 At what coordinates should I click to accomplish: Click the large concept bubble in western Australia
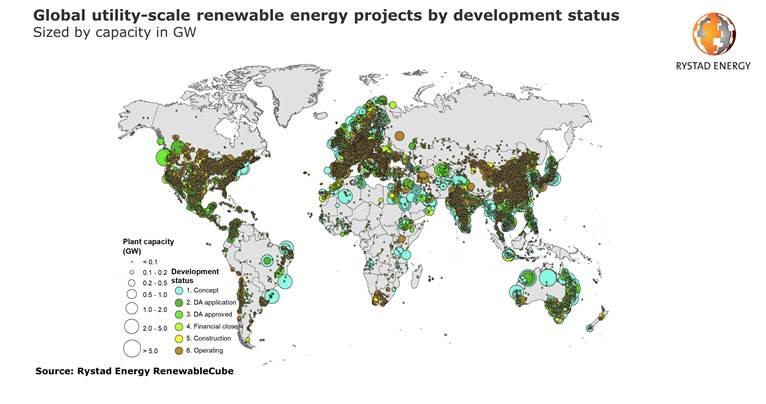pos(516,293)
